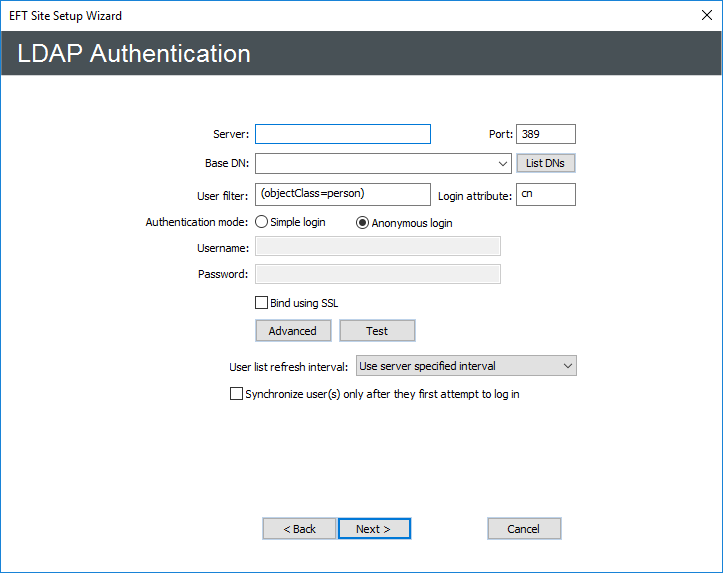The image size is (723, 573).
Task: Click the Server input field
Action: (342, 134)
